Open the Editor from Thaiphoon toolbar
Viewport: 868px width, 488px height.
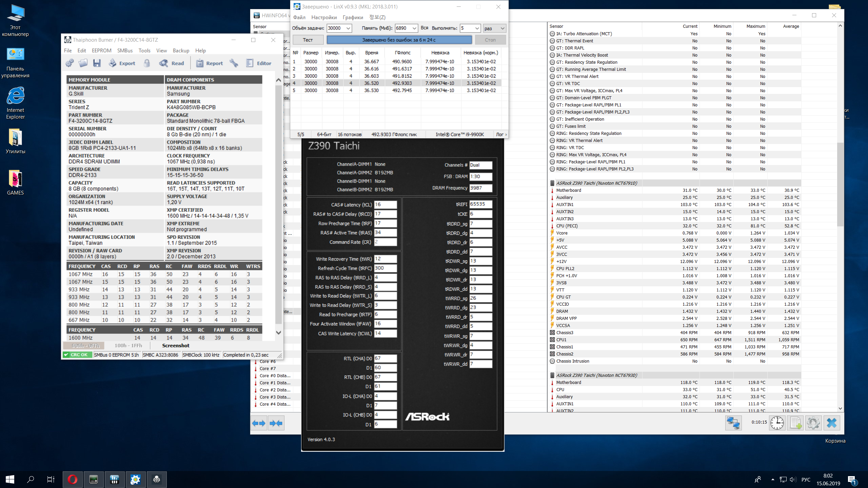[259, 63]
